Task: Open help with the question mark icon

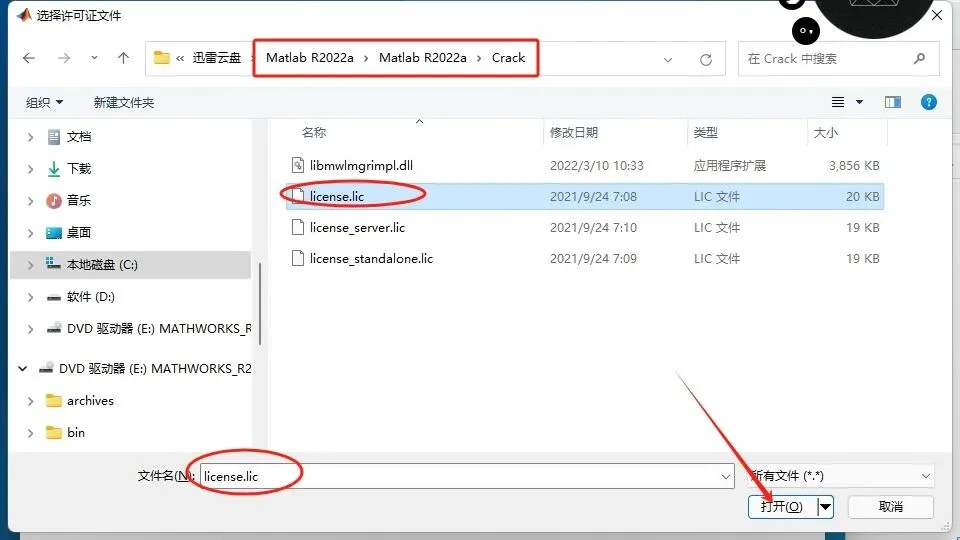Action: tap(929, 102)
